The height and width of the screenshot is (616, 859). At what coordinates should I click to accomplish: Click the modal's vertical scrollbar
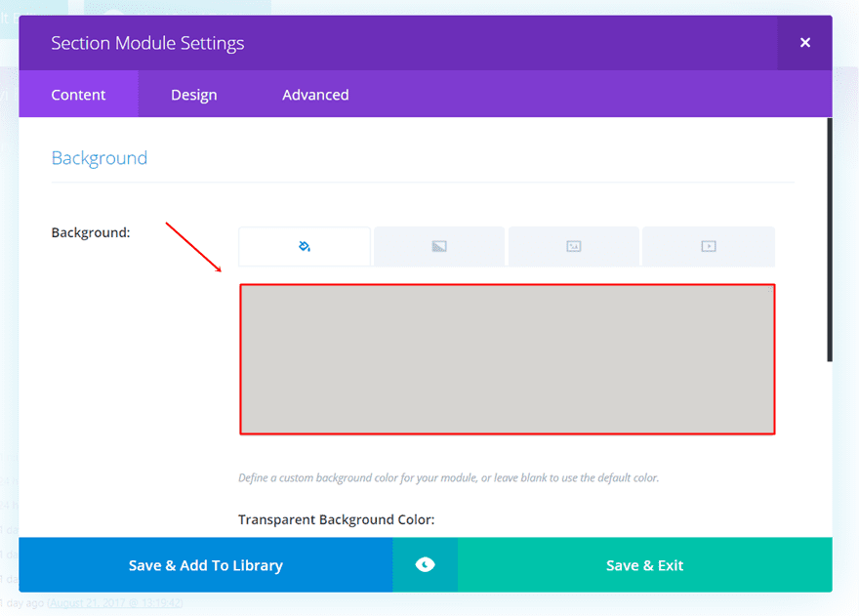[830, 239]
